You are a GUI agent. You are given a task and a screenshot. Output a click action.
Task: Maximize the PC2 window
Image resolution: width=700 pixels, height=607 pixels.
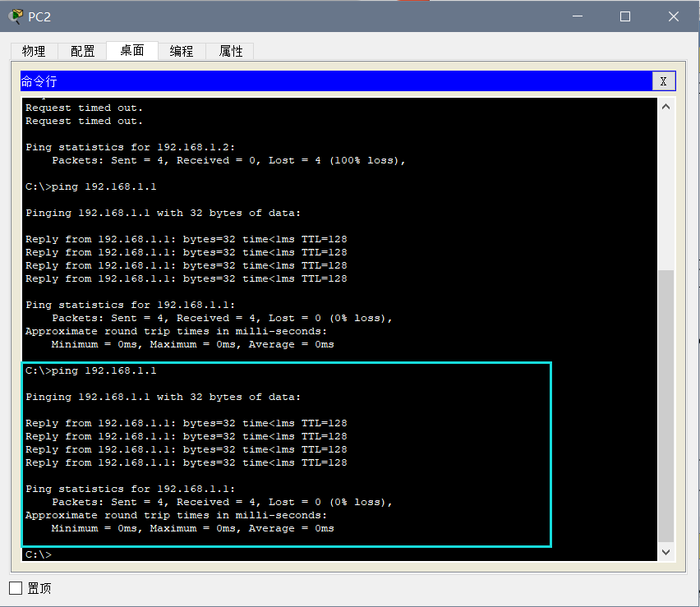tap(625, 16)
